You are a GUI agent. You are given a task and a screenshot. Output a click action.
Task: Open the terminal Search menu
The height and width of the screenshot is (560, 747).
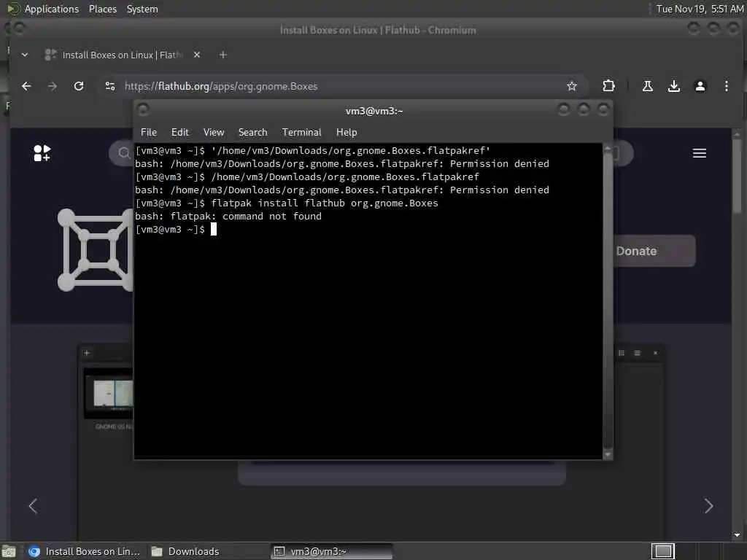click(252, 133)
